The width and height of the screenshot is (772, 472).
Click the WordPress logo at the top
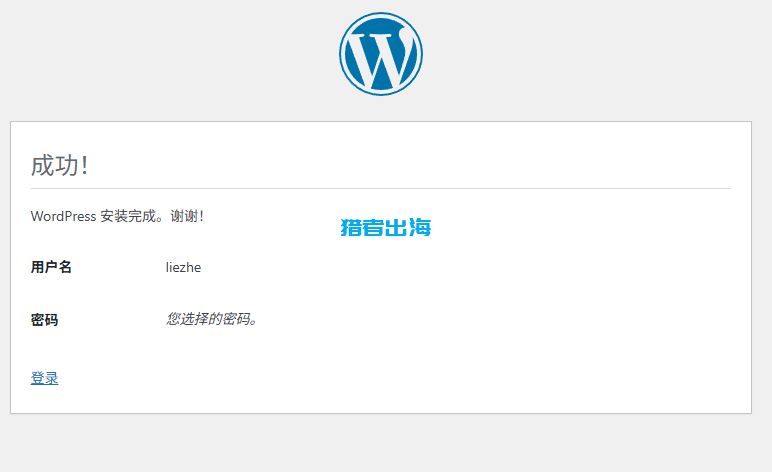pos(381,54)
